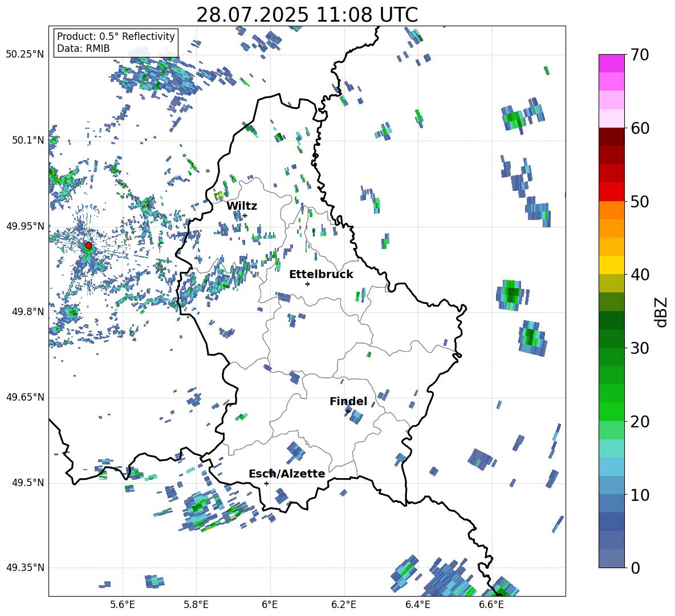Click the 49.5°N latitude label

coord(27,482)
